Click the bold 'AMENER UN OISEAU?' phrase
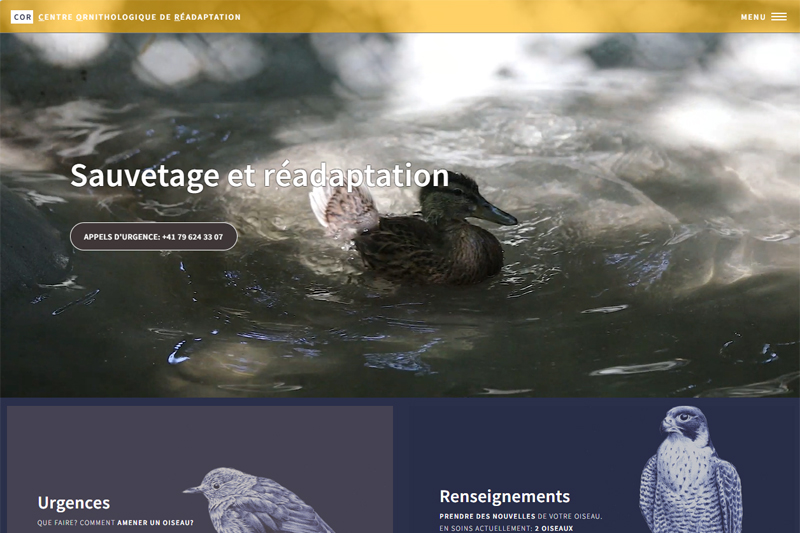The image size is (800, 533). coord(156,523)
